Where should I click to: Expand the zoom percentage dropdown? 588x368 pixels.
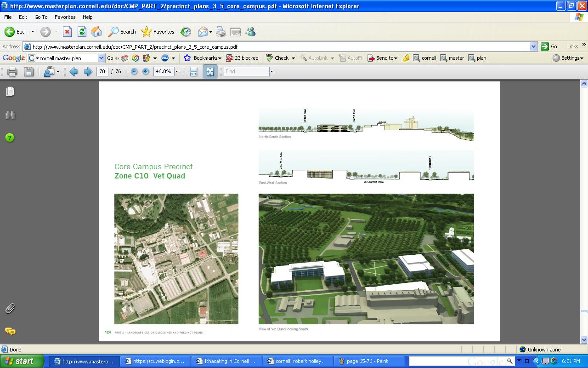[176, 72]
